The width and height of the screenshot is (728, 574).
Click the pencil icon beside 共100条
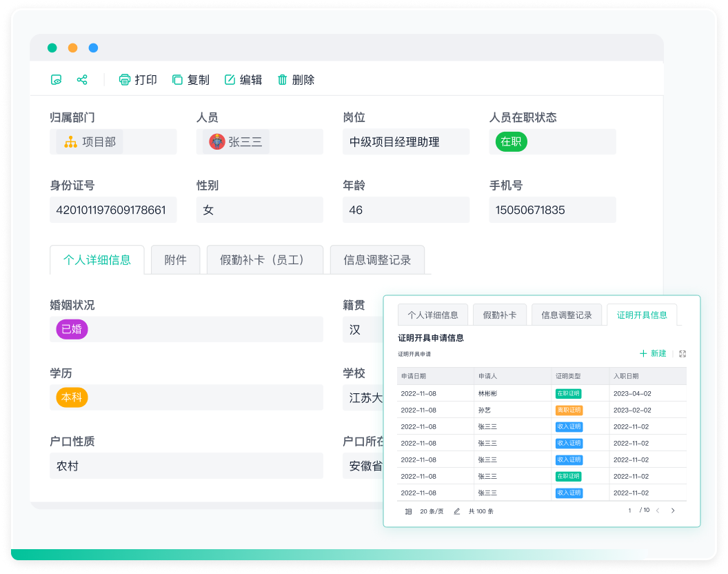tap(456, 511)
